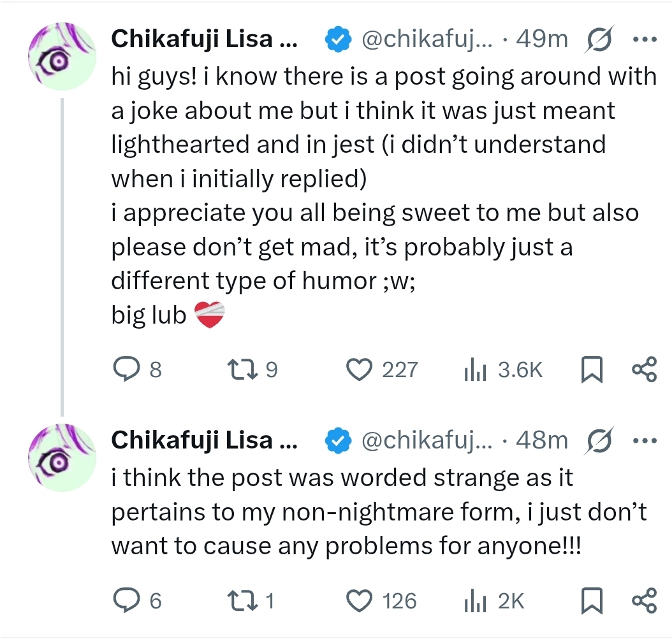Share the second post
Viewport: 672px width, 639px height.
coord(644,601)
